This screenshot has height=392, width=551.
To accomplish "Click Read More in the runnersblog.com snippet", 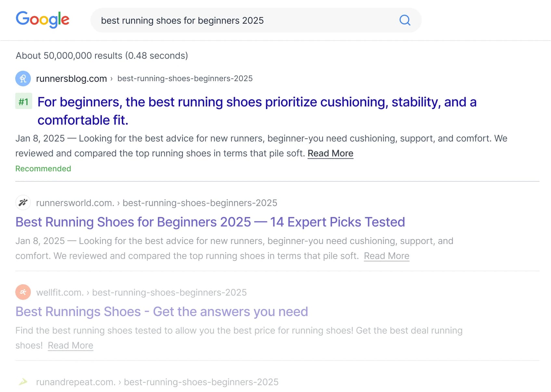I will [x=330, y=153].
